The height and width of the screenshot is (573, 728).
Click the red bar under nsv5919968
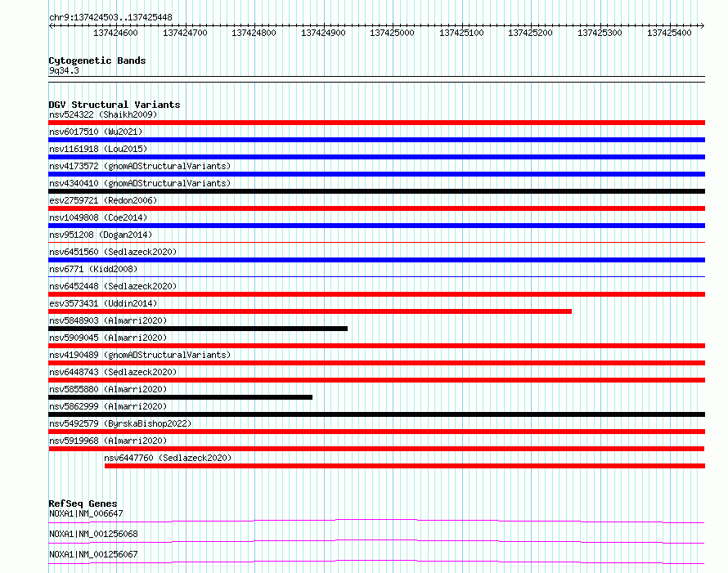click(376, 449)
